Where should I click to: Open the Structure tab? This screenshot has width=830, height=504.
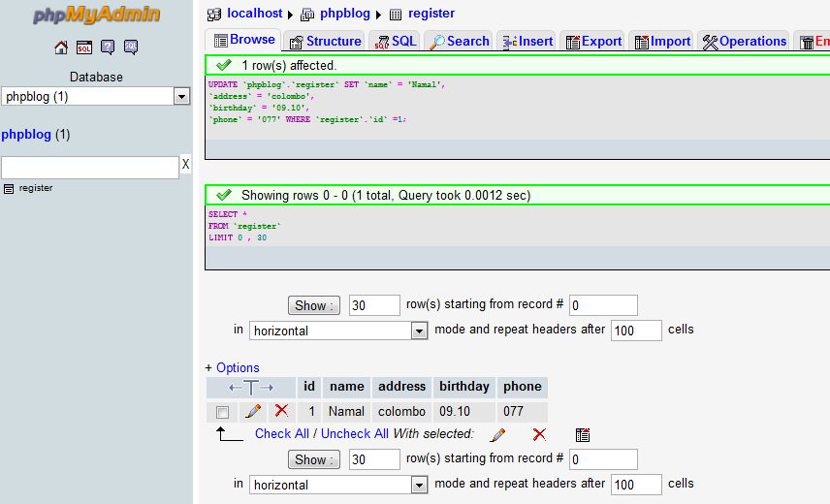point(325,42)
